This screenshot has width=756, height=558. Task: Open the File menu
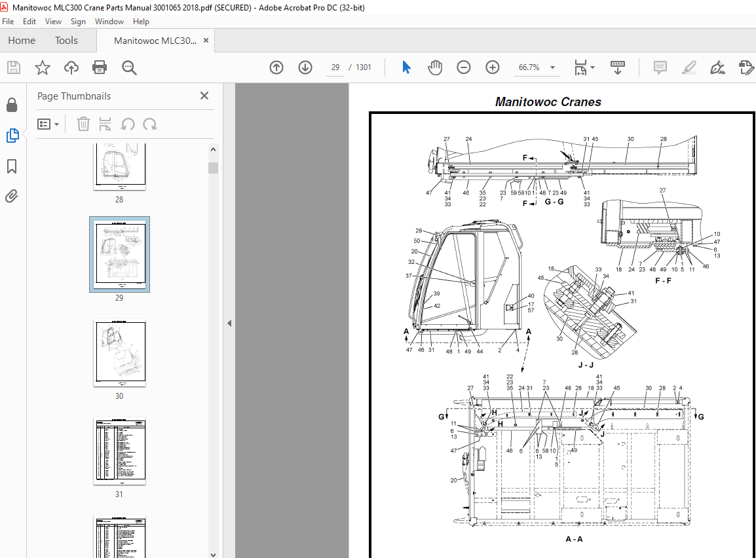coord(8,22)
